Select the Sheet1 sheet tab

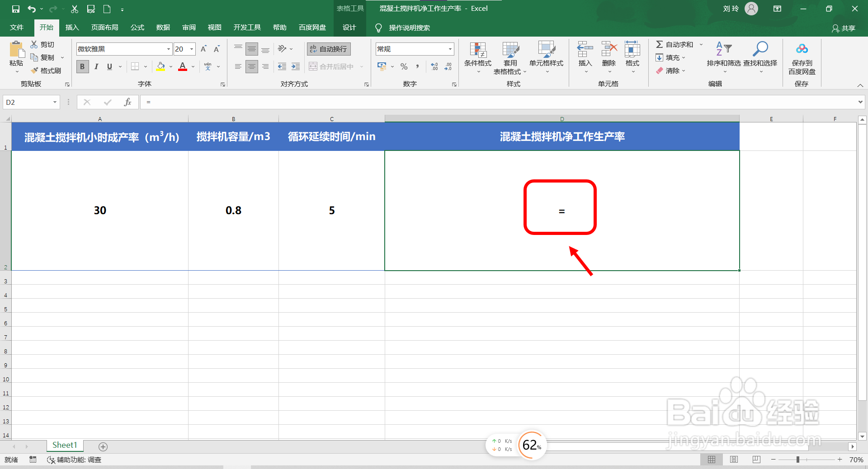tap(65, 445)
